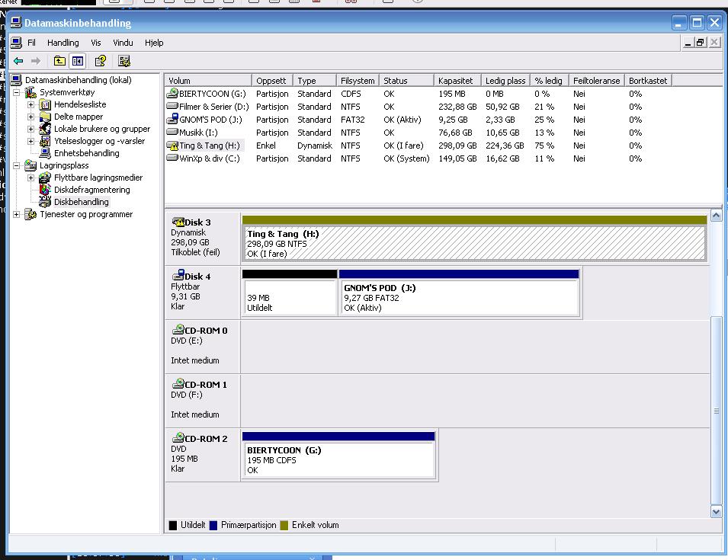Viewport: 728px width, 560px height.
Task: Open the Vindu menu
Action: [123, 43]
